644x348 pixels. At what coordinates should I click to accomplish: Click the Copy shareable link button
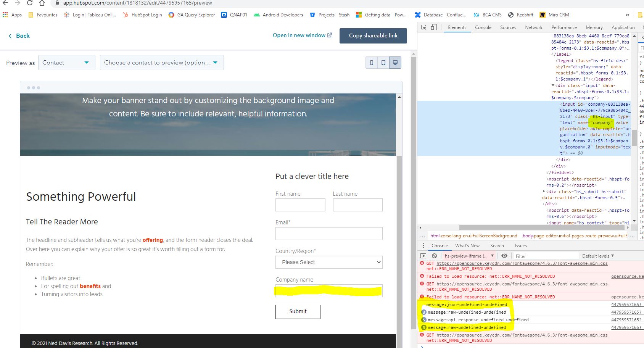click(x=373, y=35)
